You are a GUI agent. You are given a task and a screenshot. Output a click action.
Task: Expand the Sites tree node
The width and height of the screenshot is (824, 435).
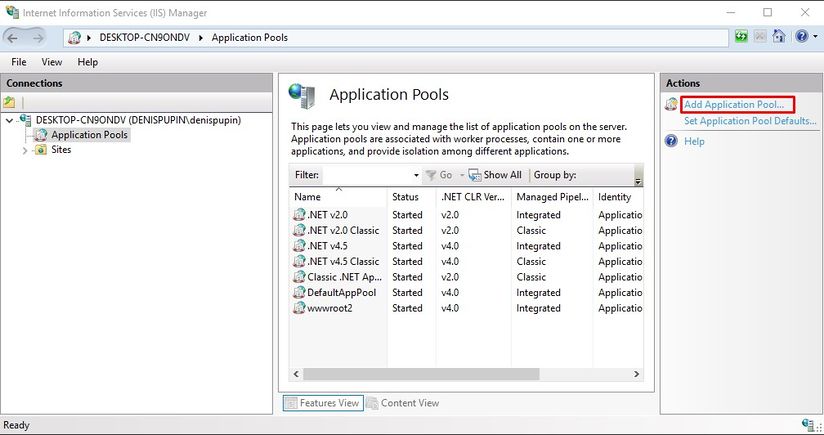(25, 150)
